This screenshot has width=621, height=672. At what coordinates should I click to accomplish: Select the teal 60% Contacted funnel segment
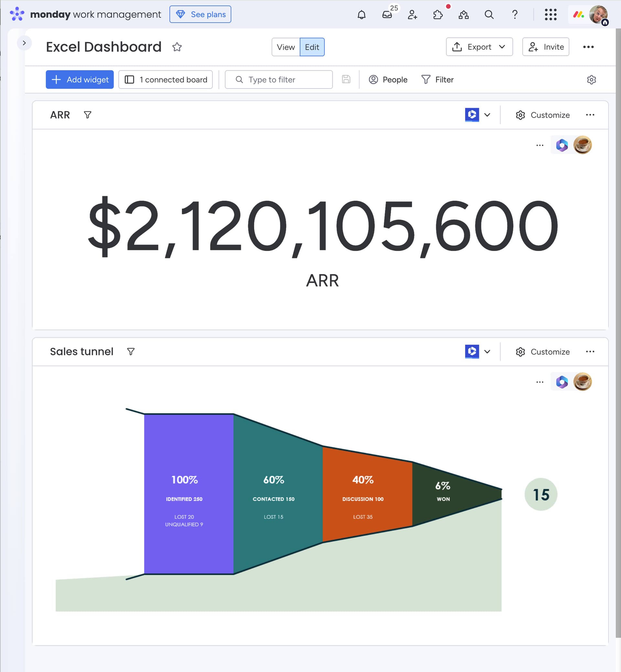click(x=278, y=494)
